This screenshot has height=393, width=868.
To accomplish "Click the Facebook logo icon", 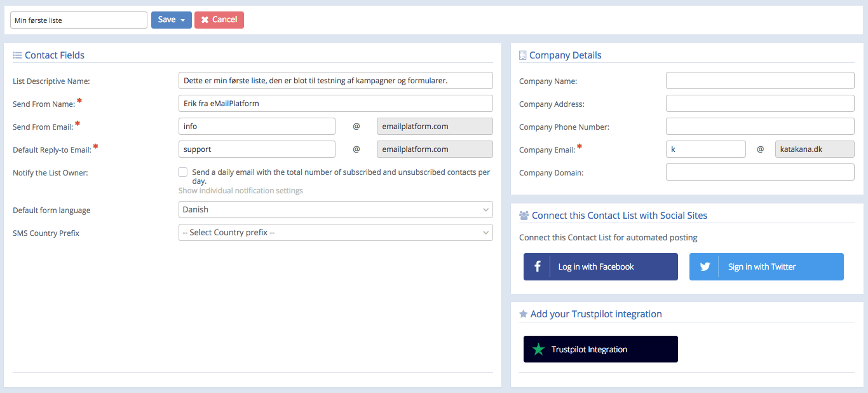I will (x=537, y=267).
